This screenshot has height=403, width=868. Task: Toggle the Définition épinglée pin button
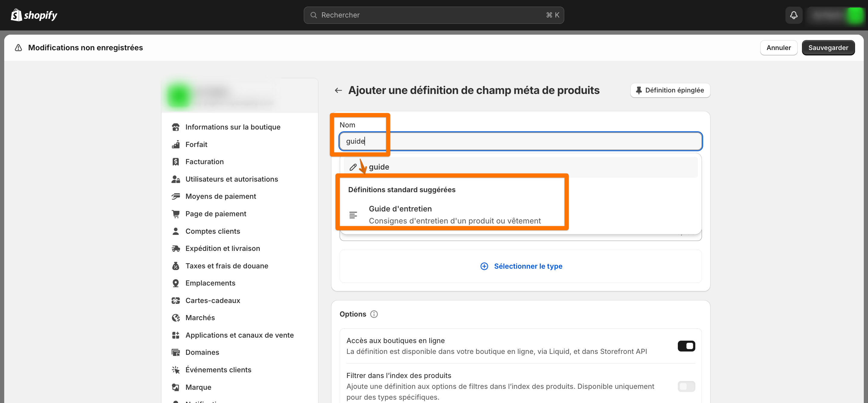(x=670, y=90)
